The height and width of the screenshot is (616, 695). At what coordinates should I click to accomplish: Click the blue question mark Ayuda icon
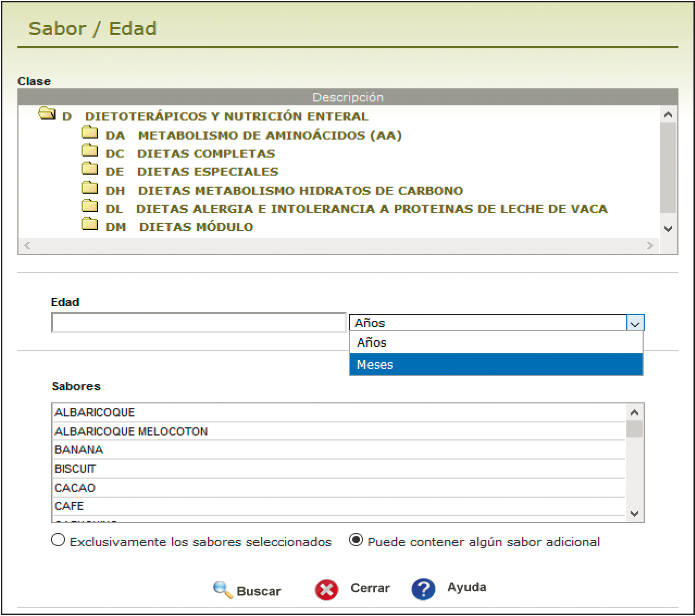pos(423,589)
